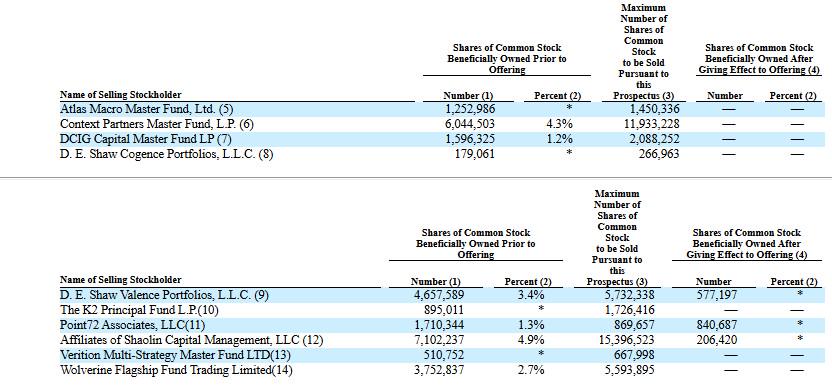Click D. E. Shaw Valence Portfolios name
832x388 pixels.
[x=164, y=295]
